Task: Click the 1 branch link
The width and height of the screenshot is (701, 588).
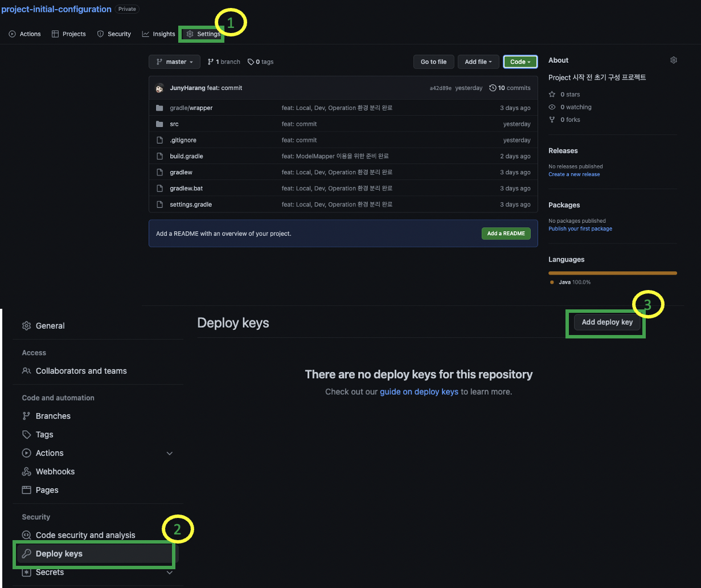Action: (x=224, y=62)
